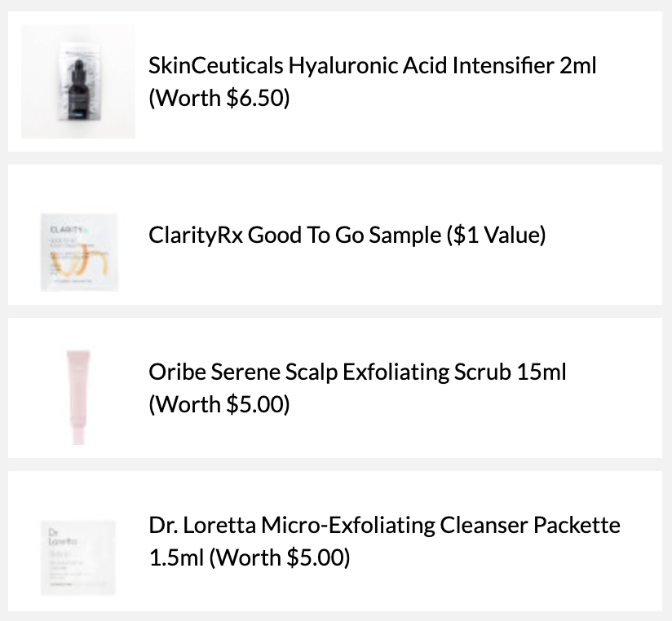Image resolution: width=672 pixels, height=621 pixels.
Task: Click the (Worth $6.50) text
Action: click(219, 98)
